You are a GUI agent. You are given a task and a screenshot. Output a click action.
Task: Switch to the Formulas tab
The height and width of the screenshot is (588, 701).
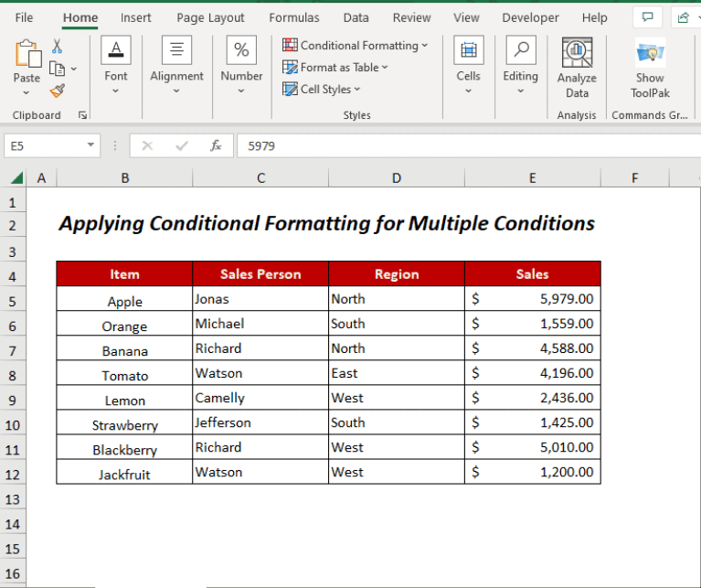click(294, 17)
